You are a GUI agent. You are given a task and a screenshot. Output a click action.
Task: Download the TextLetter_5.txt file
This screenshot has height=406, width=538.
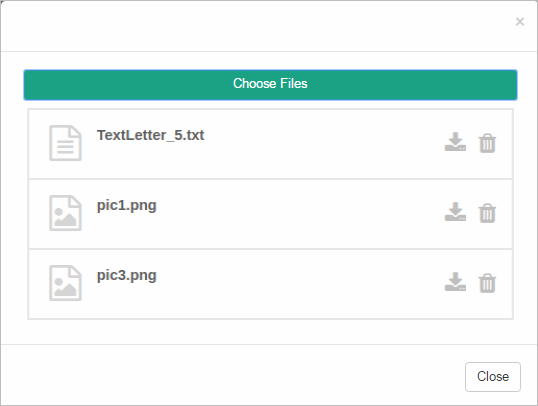[x=455, y=142]
